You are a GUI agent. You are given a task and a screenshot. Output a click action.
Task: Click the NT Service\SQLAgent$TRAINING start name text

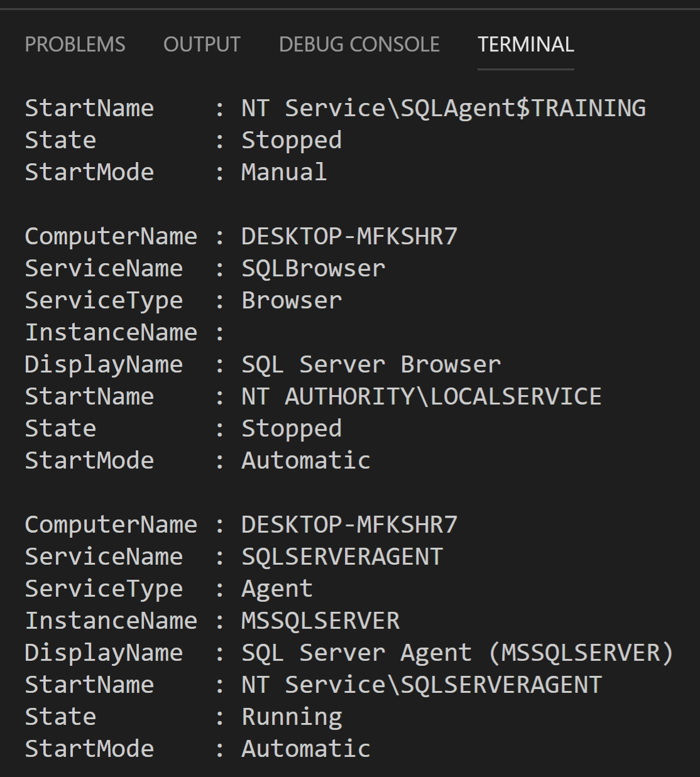(443, 108)
